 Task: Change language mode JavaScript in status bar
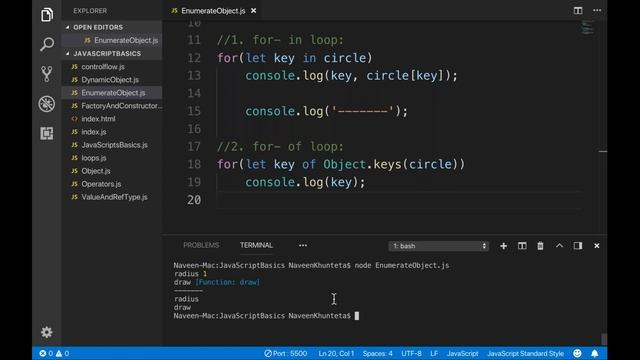462,353
